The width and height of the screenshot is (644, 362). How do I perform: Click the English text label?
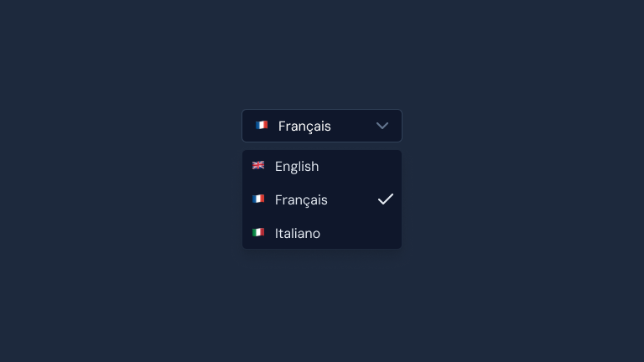(x=297, y=166)
